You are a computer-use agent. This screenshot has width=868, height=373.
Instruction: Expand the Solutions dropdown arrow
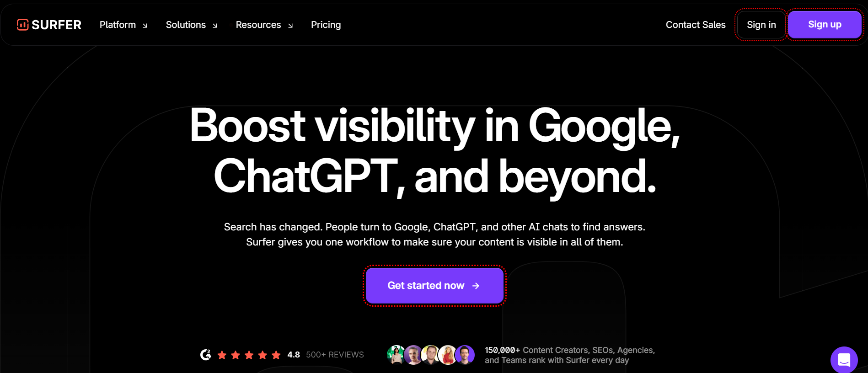[x=215, y=26]
